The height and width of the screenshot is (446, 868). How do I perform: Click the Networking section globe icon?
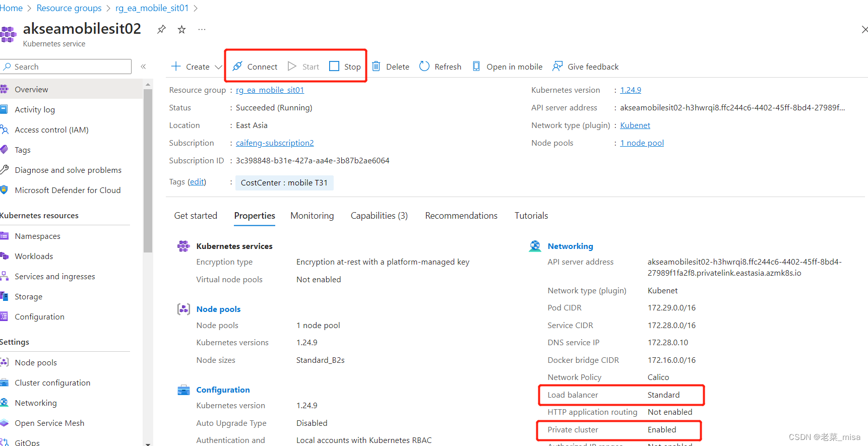point(535,246)
